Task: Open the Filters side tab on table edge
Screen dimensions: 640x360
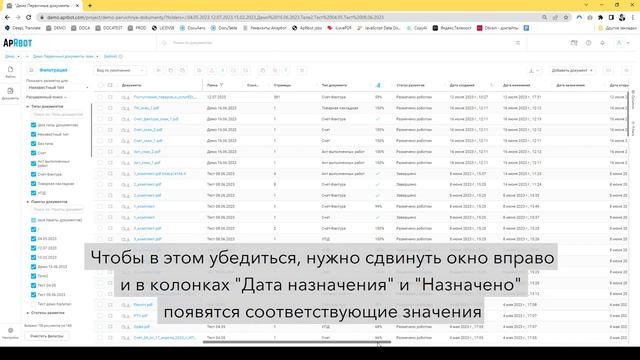Action: pyautogui.click(x=633, y=128)
